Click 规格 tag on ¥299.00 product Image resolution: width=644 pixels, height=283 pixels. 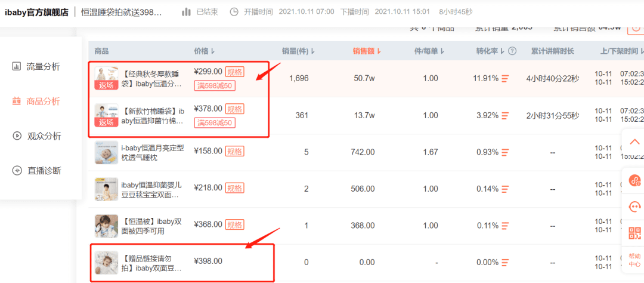[x=235, y=72]
